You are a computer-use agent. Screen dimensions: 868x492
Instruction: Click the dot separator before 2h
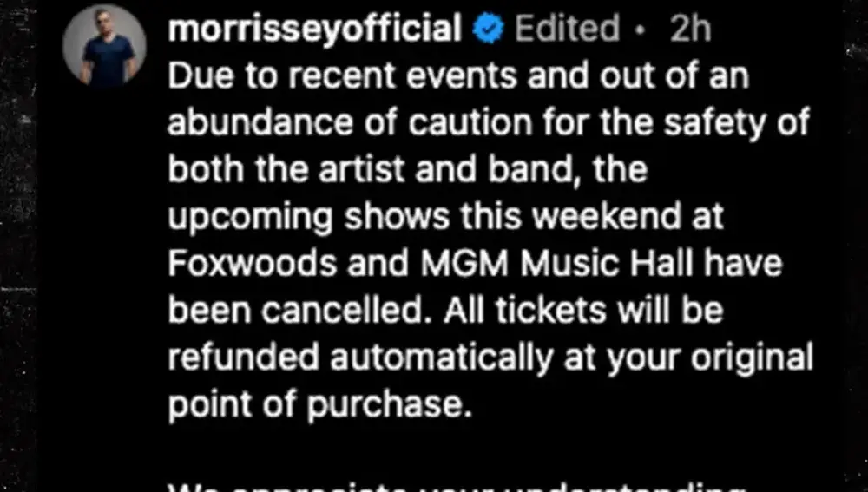641,30
